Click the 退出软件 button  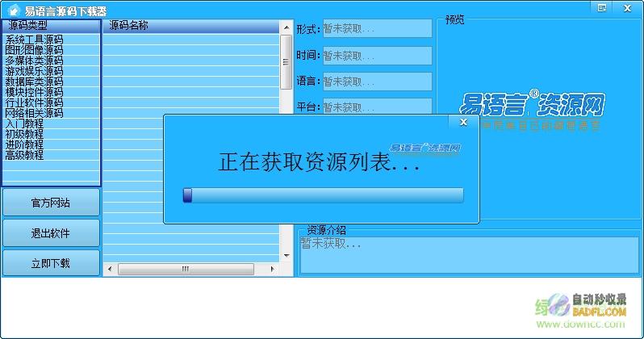(51, 233)
